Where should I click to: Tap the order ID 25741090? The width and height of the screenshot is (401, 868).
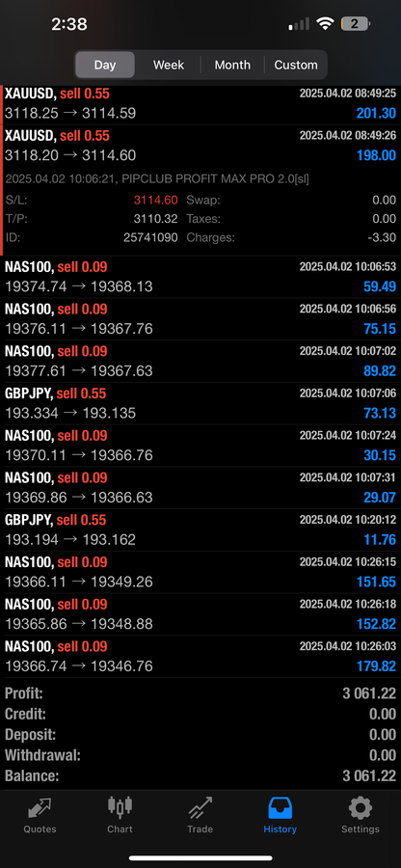point(150,238)
